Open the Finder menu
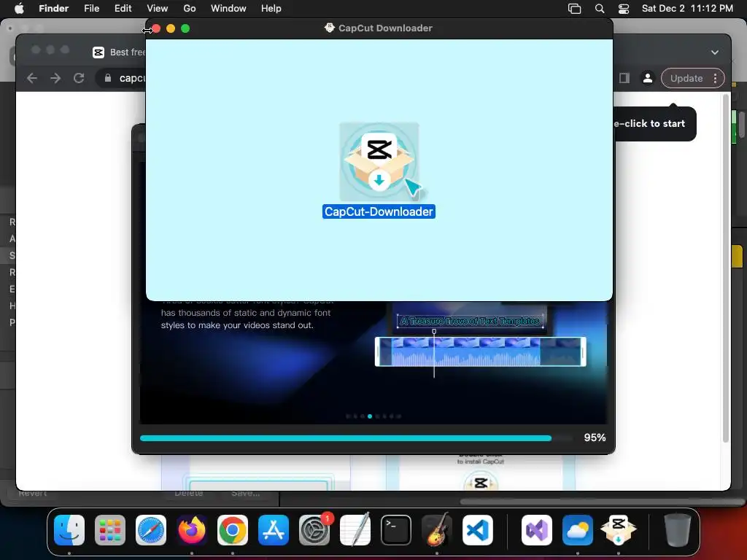This screenshot has height=560, width=747. coord(53,9)
